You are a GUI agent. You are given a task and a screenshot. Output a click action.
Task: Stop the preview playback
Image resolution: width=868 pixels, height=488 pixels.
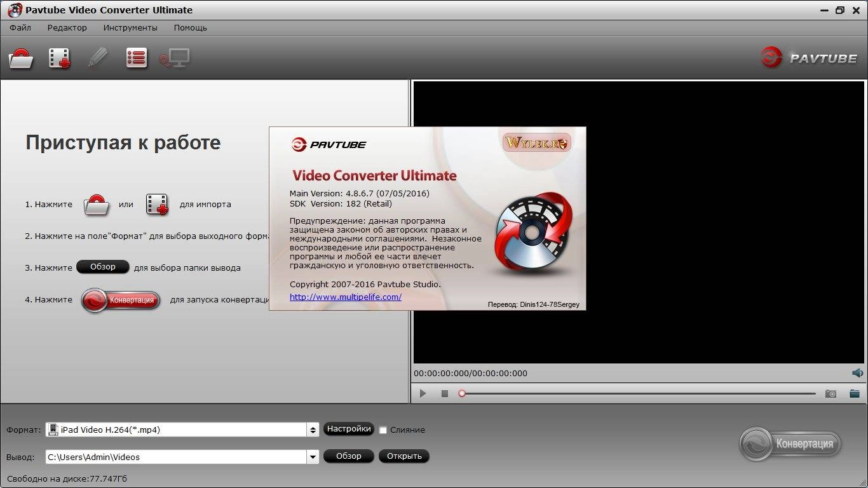445,394
